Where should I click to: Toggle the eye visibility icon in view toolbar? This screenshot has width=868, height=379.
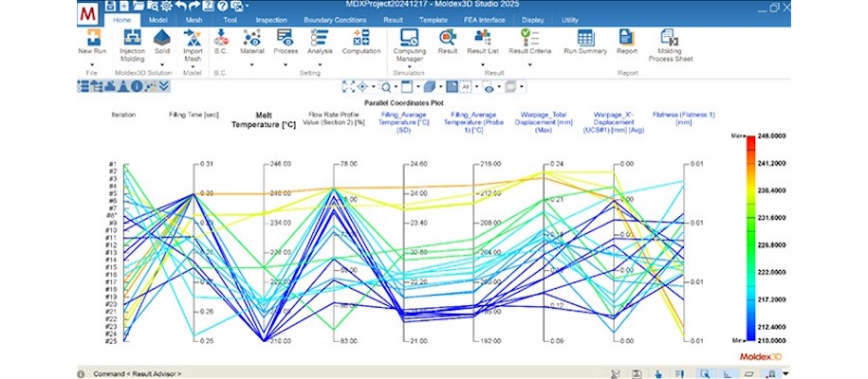pos(489,86)
